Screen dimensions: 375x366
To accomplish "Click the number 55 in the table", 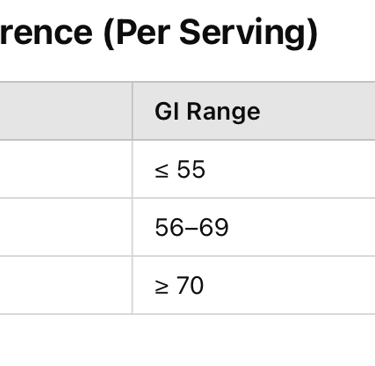I will 191,170.
